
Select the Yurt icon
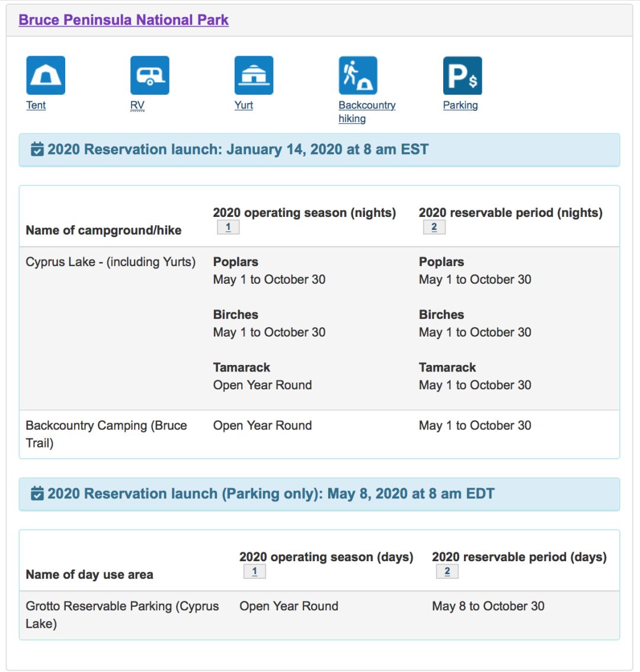[254, 75]
